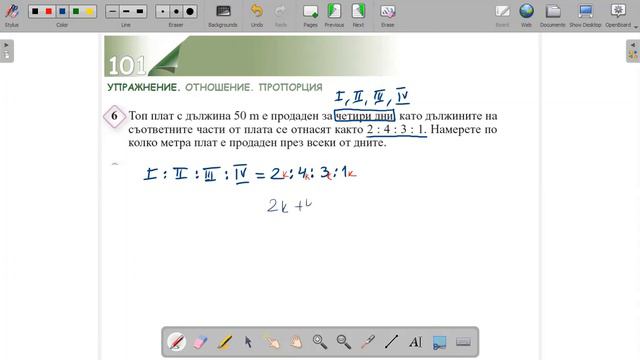
Task: Select the Highlighter marker tool
Action: pos(224,342)
